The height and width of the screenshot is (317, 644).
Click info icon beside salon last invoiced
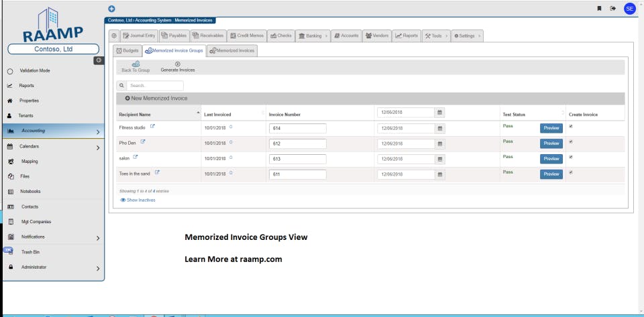pos(231,158)
